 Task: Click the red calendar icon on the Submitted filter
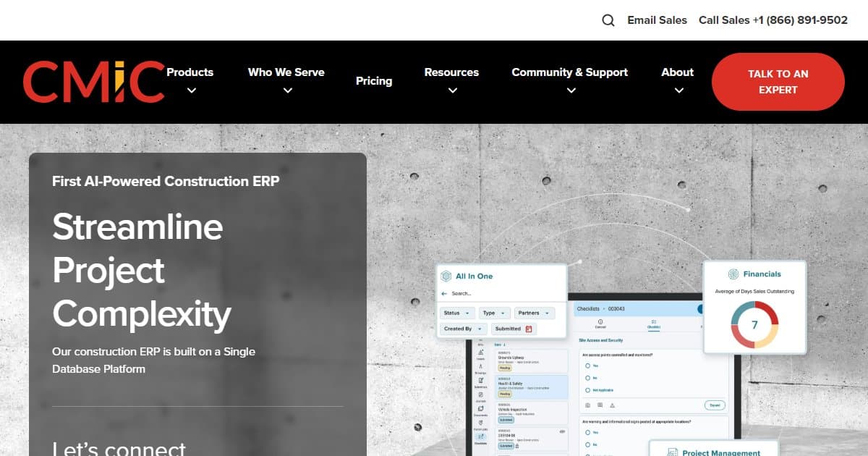tap(530, 329)
